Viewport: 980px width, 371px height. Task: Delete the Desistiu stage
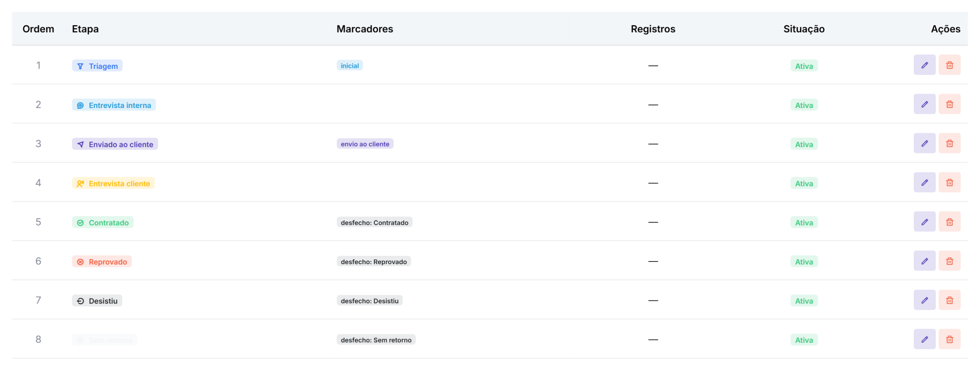tap(949, 300)
